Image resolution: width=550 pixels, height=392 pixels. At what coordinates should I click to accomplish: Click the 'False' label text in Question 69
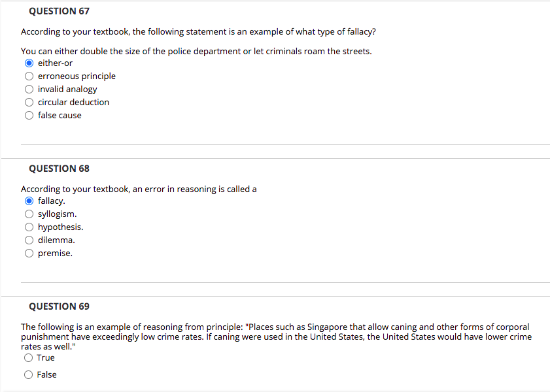coord(47,375)
